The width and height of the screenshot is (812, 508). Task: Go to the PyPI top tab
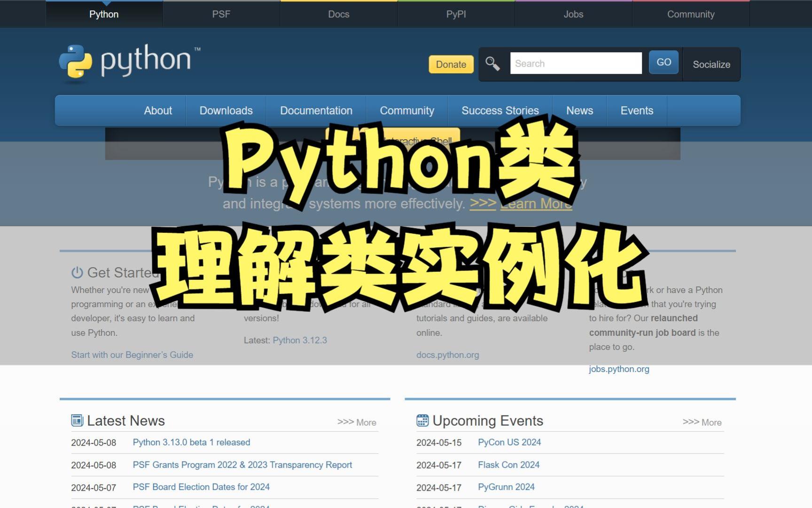click(456, 14)
